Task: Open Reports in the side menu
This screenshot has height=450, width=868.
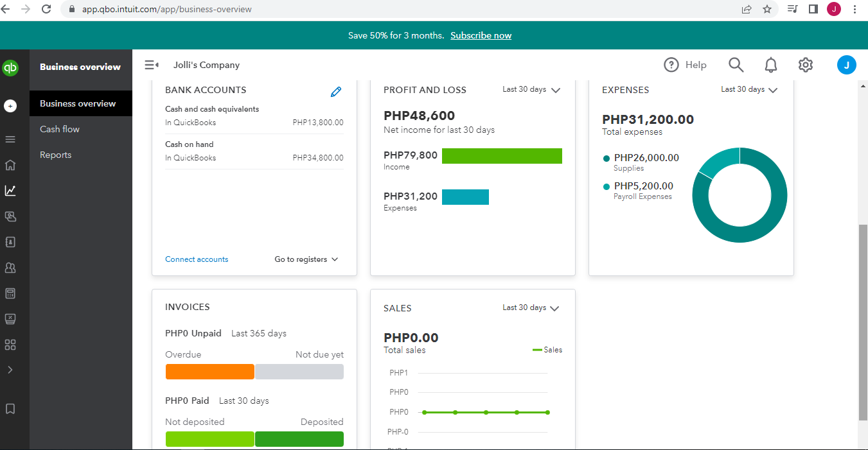Action: click(56, 155)
